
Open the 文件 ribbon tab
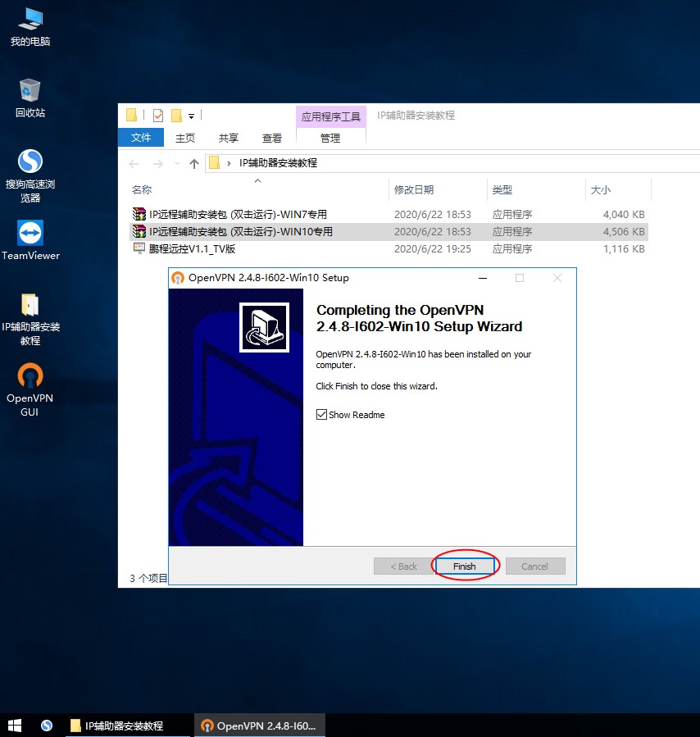[141, 138]
